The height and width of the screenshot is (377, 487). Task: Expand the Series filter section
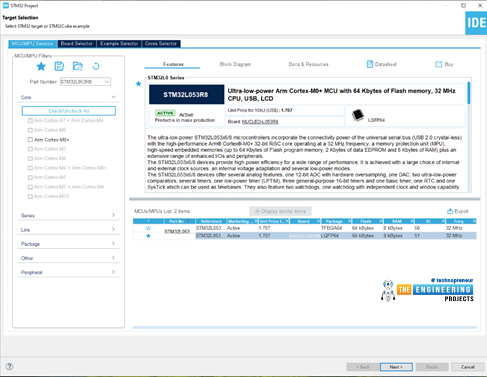pyautogui.click(x=68, y=215)
